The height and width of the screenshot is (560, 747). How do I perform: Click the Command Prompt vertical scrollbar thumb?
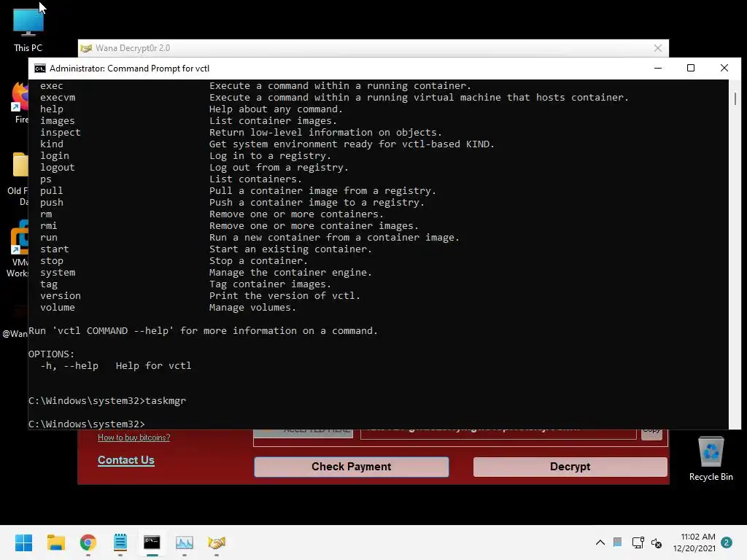point(735,98)
